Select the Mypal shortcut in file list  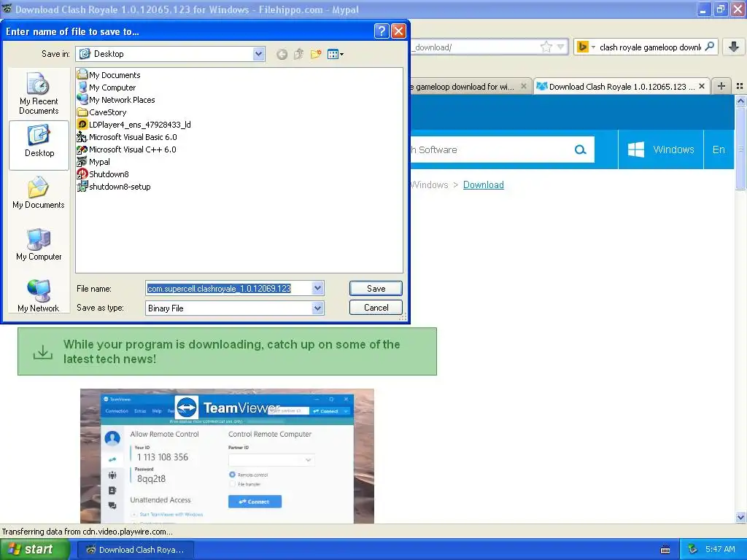click(93, 161)
